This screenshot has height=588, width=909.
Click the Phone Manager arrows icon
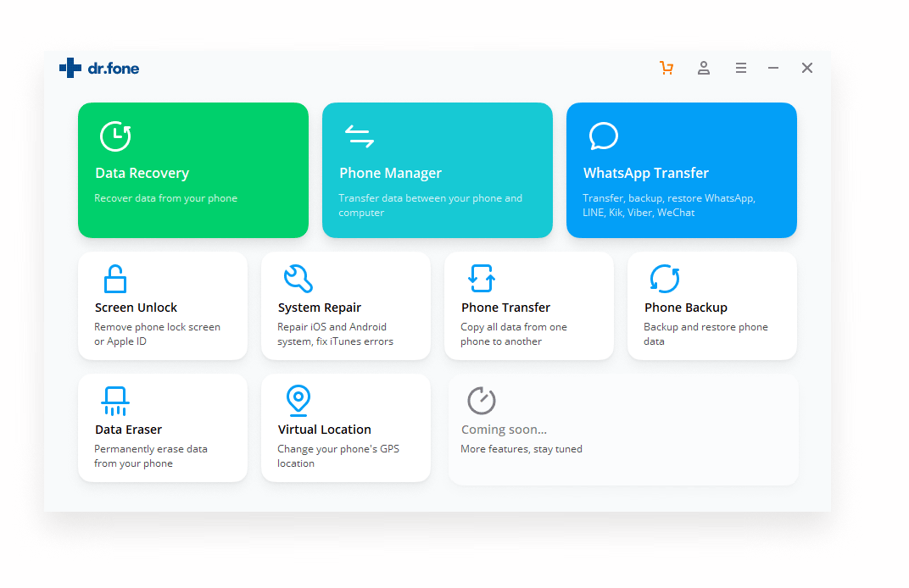pos(360,136)
